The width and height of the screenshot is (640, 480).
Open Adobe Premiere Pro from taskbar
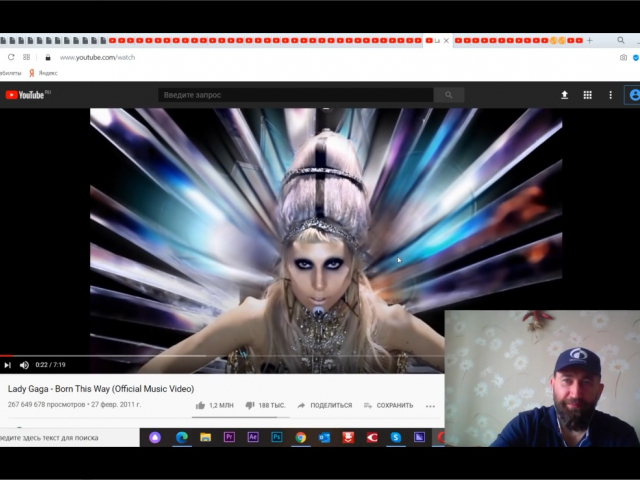pyautogui.click(x=229, y=437)
